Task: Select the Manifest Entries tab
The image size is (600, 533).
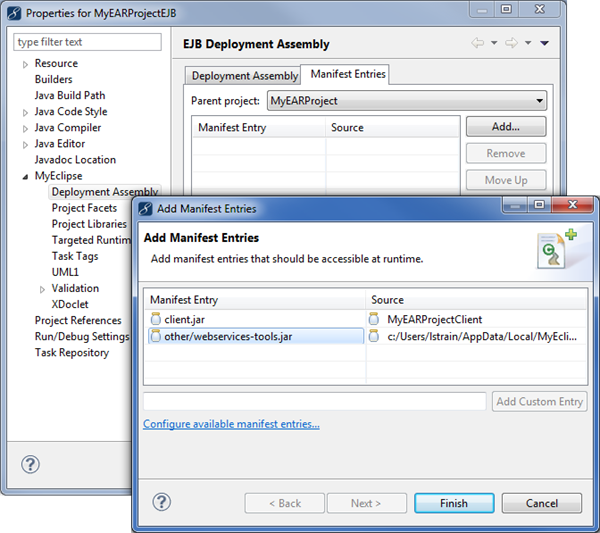Action: tap(347, 75)
